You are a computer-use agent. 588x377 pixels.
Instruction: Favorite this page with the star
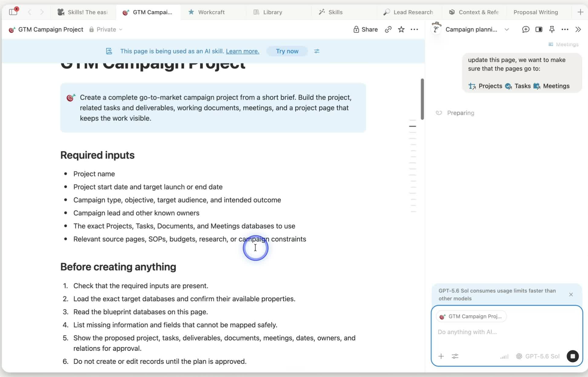(x=401, y=29)
